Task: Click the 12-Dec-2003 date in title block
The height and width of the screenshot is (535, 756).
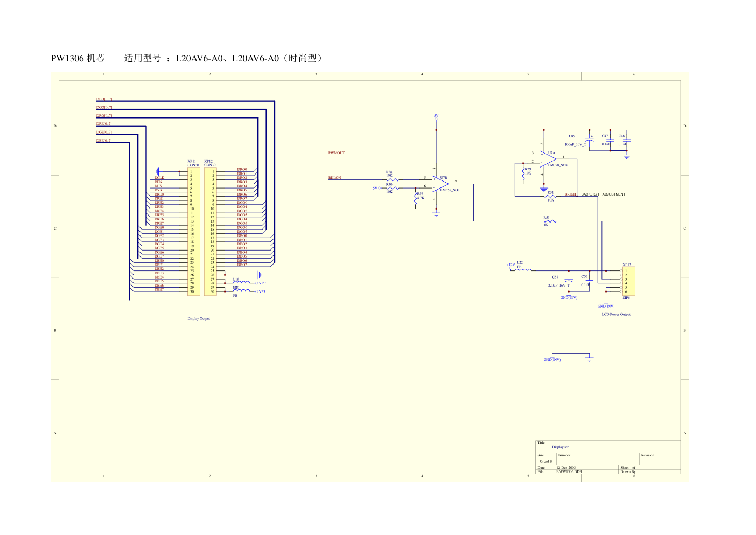Action: 566,468
